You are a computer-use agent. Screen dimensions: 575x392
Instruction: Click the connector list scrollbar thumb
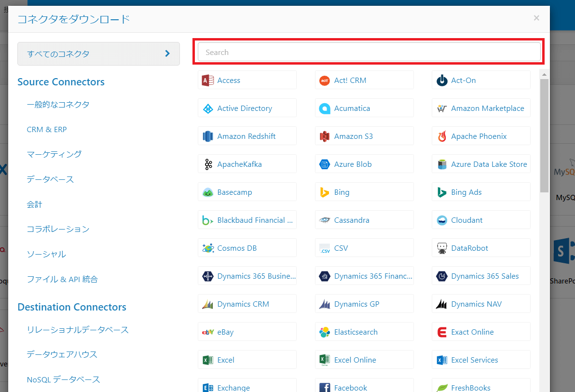click(x=544, y=135)
